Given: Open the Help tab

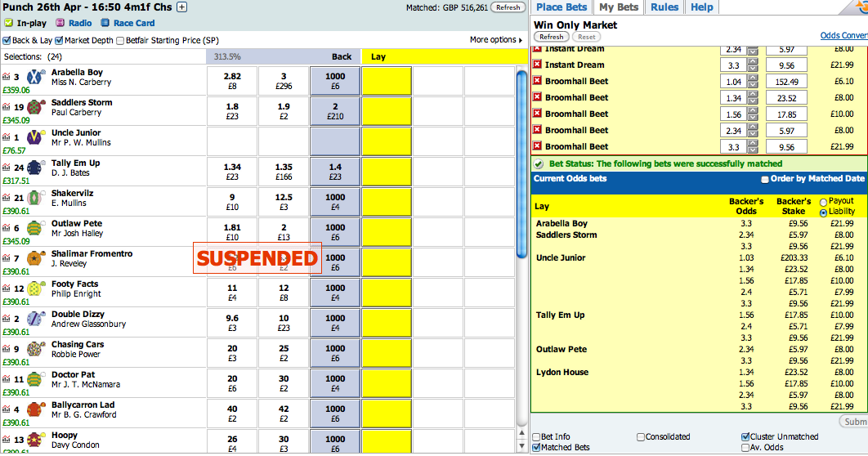Looking at the screenshot, I should tap(701, 7).
